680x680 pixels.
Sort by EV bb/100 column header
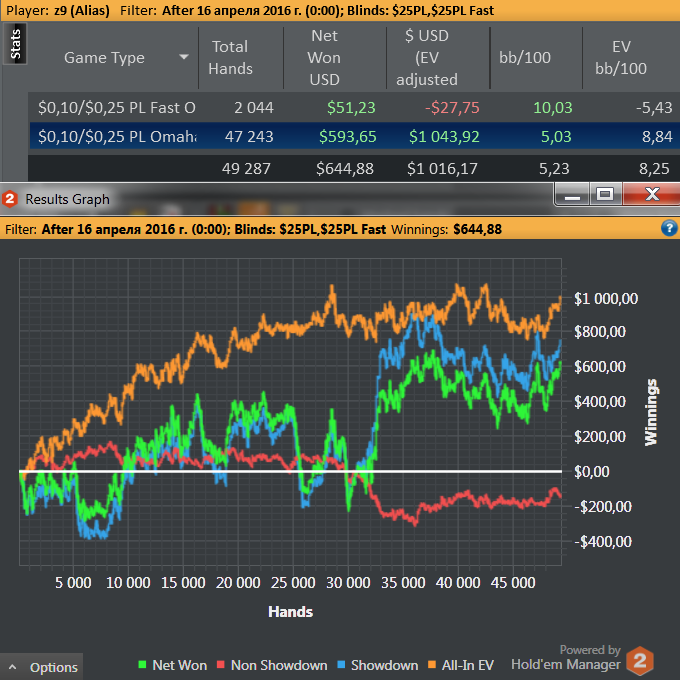(x=621, y=58)
